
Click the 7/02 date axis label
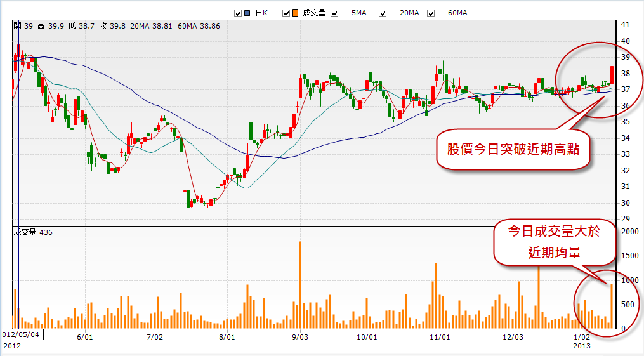point(154,337)
